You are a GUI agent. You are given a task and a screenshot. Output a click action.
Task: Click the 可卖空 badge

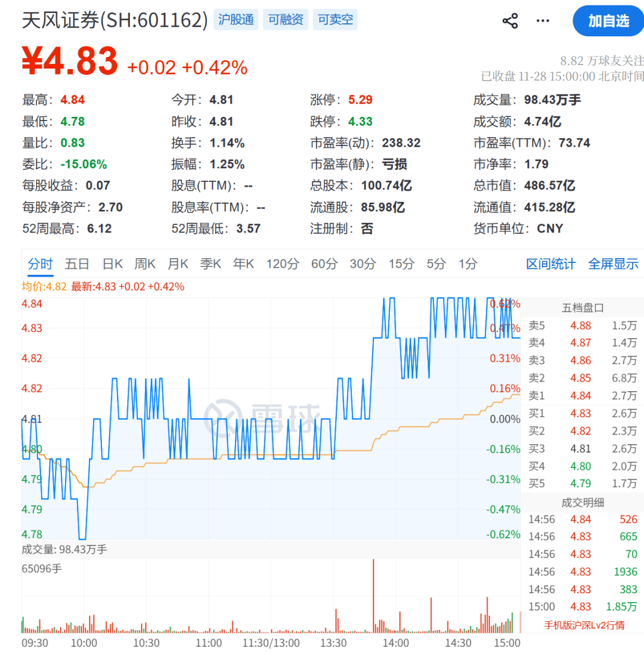pos(335,20)
